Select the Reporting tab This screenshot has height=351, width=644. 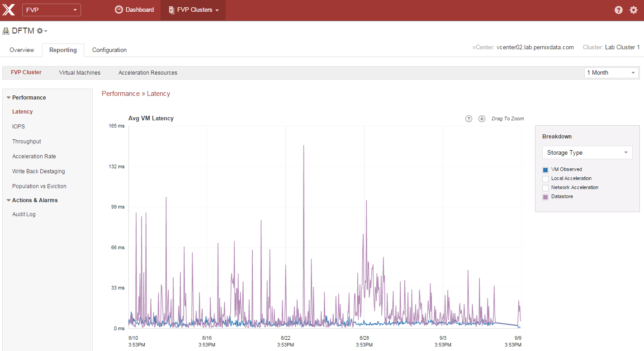pos(63,50)
